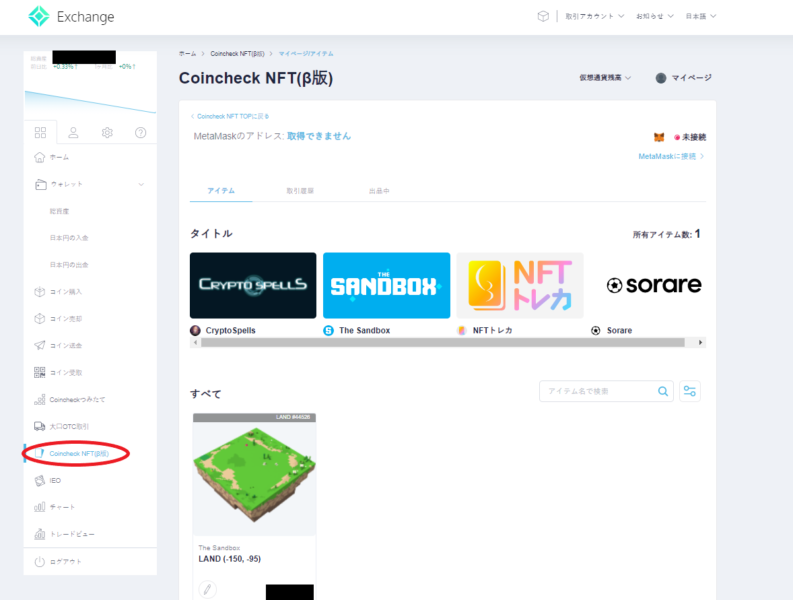Click the Coincheck Exchange logo
793x600 pixels.
tap(71, 17)
